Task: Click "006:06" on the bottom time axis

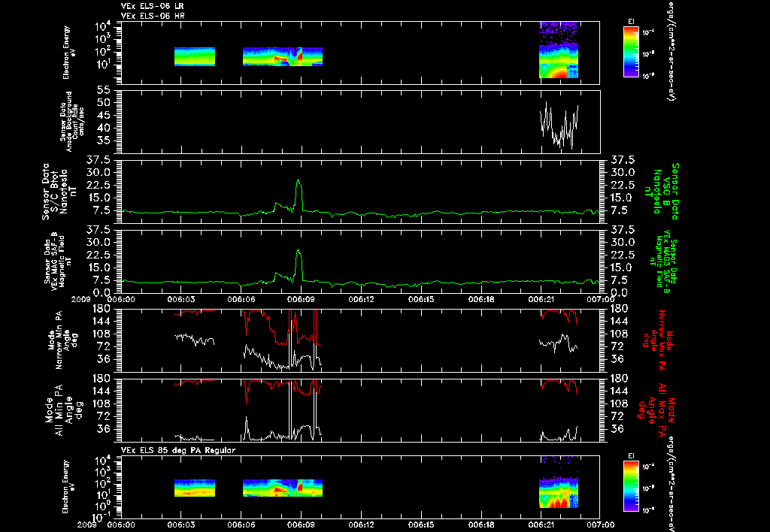Action: pyautogui.click(x=241, y=524)
